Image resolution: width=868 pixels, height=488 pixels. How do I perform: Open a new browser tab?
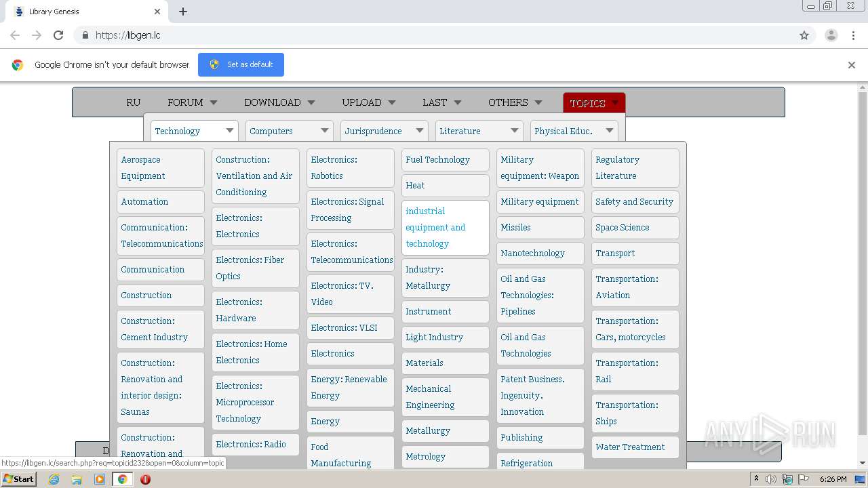coord(183,12)
